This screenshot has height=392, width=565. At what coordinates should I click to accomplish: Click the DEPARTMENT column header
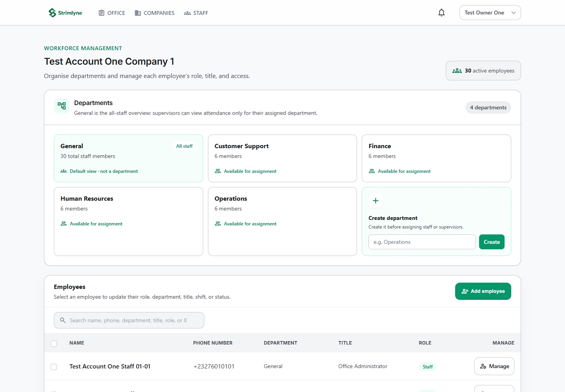(x=281, y=343)
